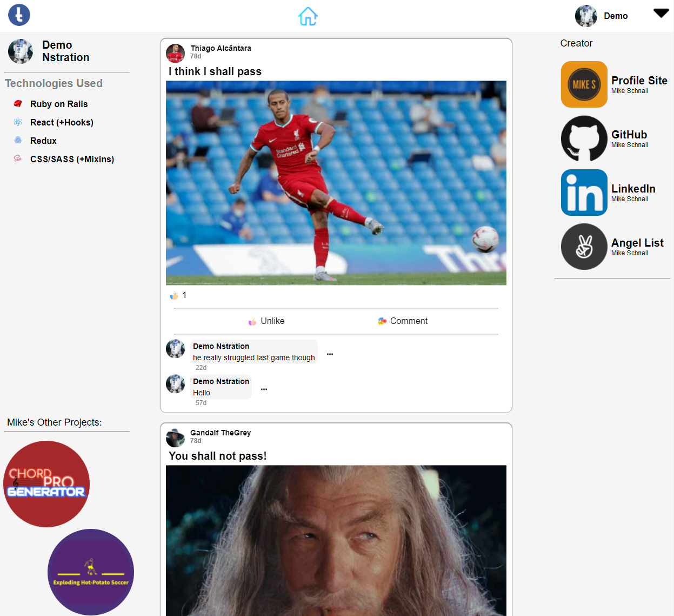Select the Ruby on Rails label

pyautogui.click(x=59, y=104)
